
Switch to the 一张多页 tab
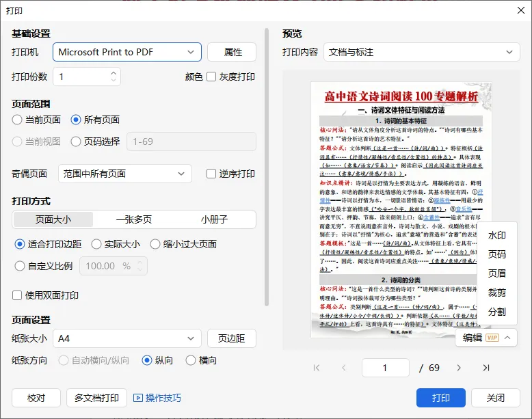(134, 219)
